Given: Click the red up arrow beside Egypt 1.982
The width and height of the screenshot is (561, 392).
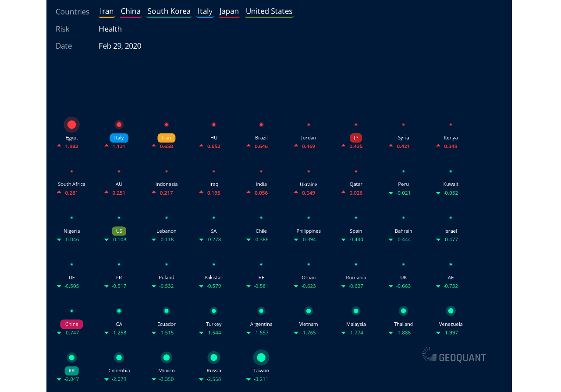Looking at the screenshot, I should [59, 145].
